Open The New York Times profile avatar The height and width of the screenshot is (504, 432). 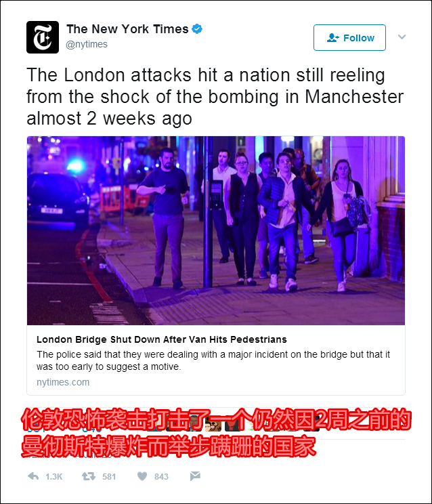coord(43,37)
